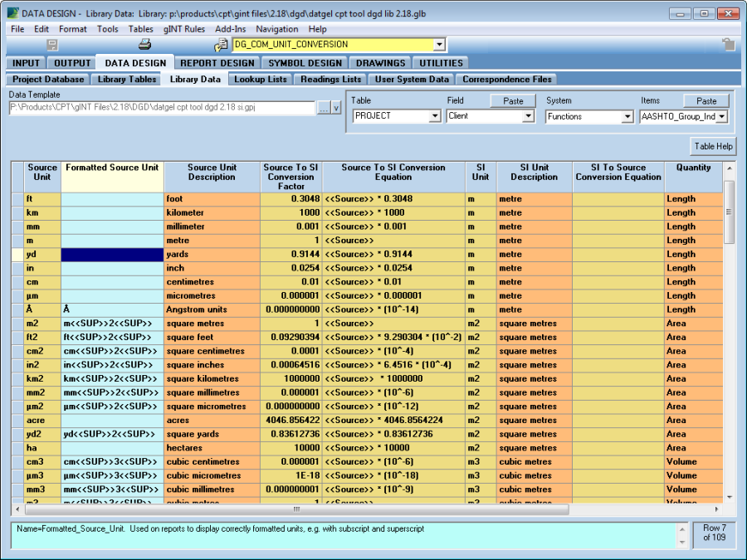This screenshot has width=747, height=560.
Task: Open the Items AASHTO_Group_Ind dropdown
Action: 721,117
